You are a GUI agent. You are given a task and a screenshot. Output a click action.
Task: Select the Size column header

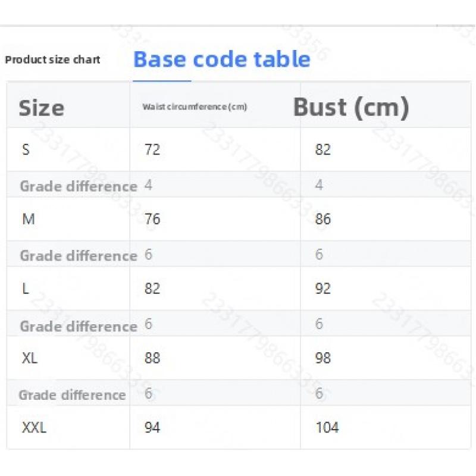coord(41,108)
